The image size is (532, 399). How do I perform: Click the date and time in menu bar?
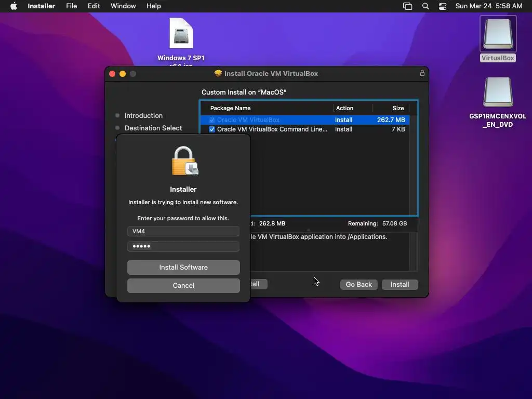click(488, 6)
